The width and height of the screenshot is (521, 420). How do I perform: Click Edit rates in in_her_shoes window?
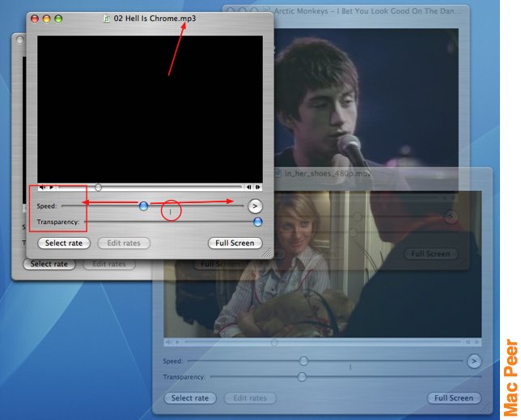(x=250, y=398)
